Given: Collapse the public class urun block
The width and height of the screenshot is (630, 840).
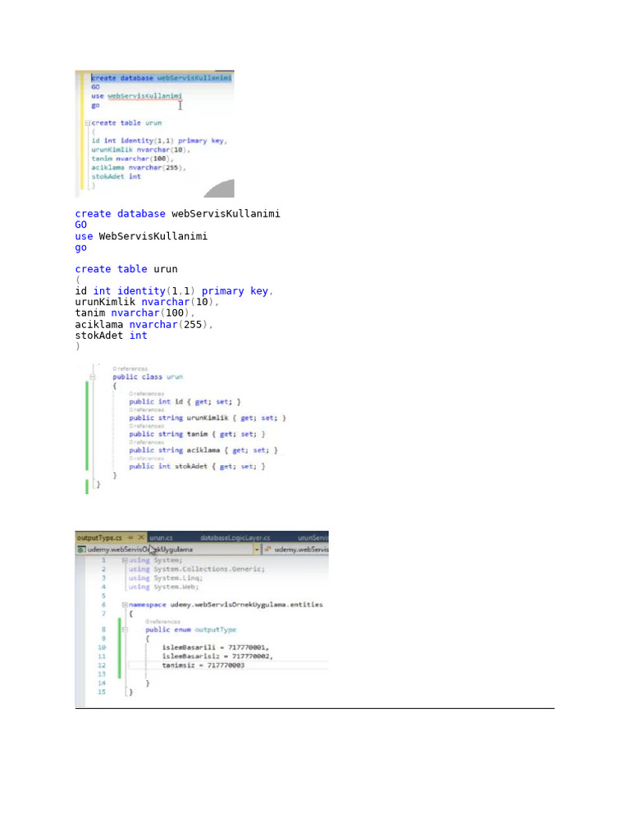Looking at the screenshot, I should point(92,377).
